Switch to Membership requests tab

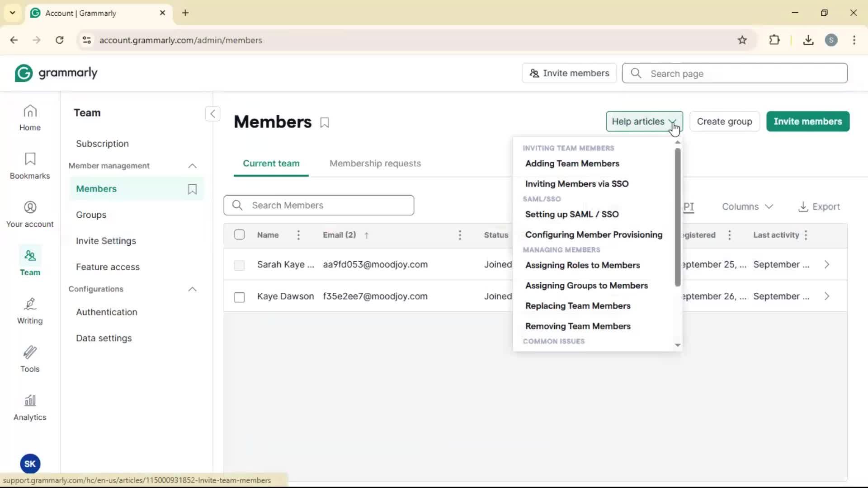coord(375,164)
